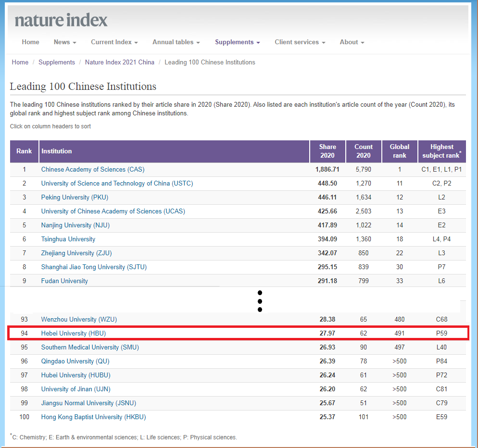Click the nature index logo
This screenshot has height=448, width=478.
61,20
